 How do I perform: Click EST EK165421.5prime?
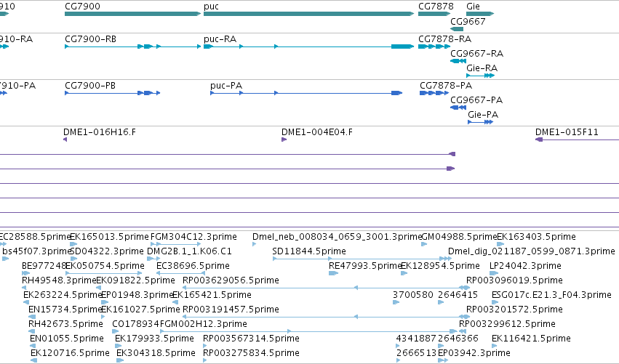tap(212, 295)
